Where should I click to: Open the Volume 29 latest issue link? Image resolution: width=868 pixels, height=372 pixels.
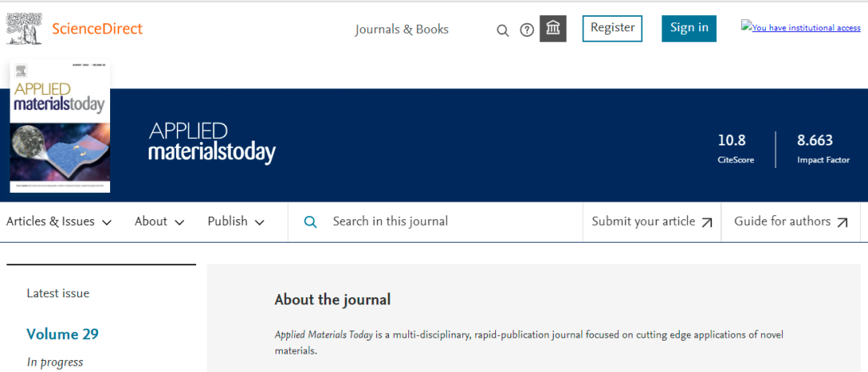tap(63, 334)
